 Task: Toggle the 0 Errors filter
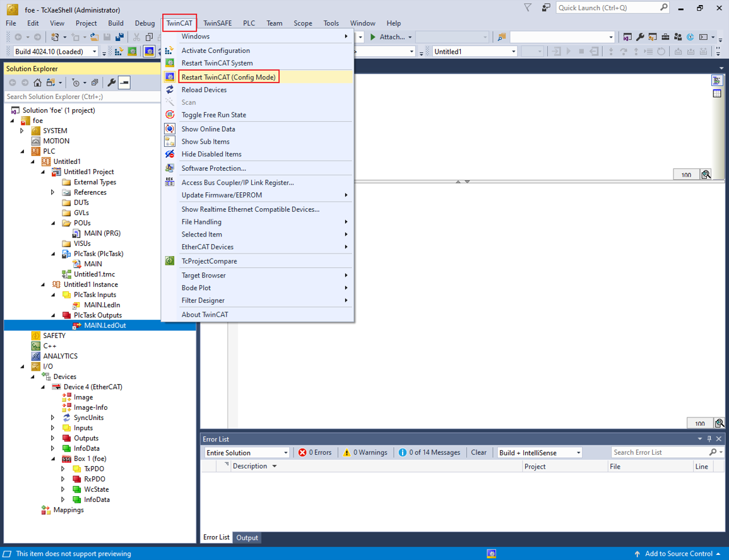tap(315, 452)
